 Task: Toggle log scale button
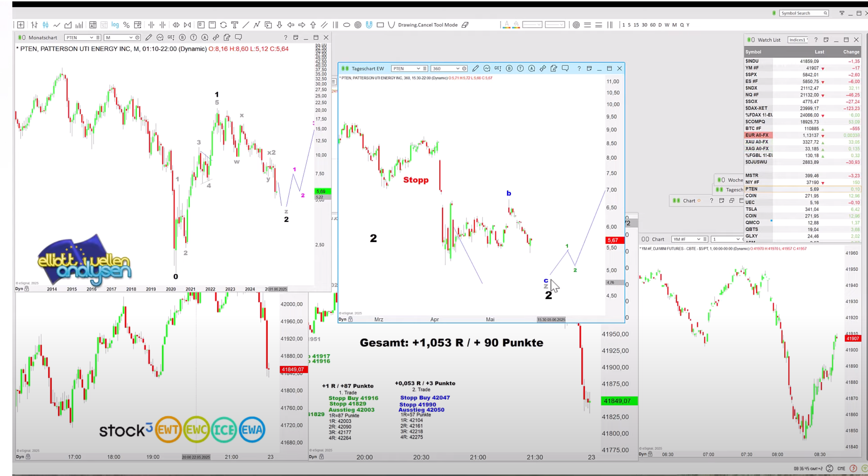click(115, 25)
